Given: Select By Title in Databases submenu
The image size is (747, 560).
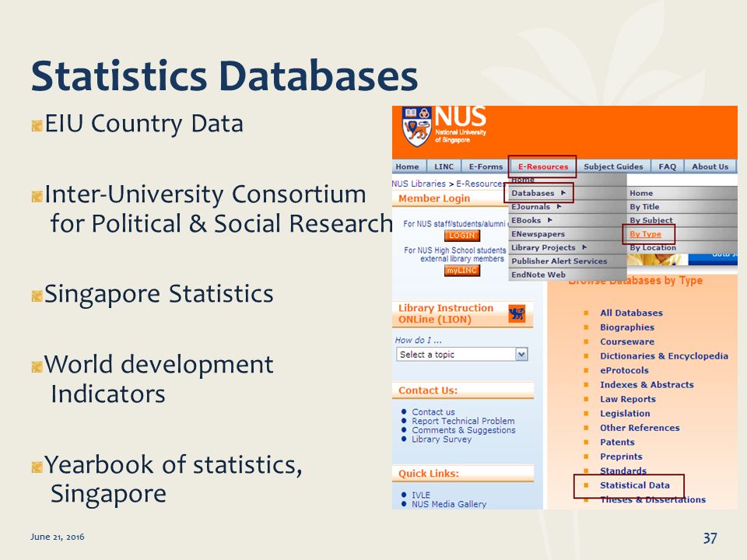Looking at the screenshot, I should [682, 207].
